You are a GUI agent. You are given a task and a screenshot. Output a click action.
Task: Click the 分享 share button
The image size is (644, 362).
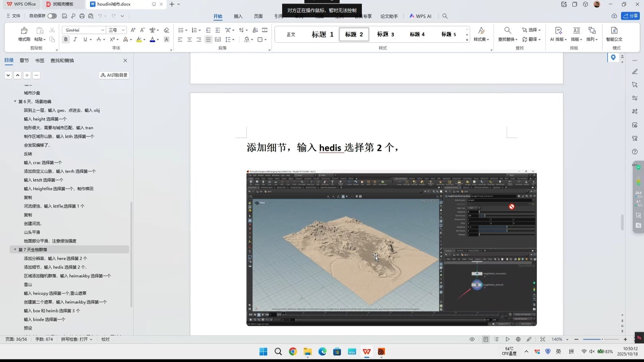click(630, 16)
